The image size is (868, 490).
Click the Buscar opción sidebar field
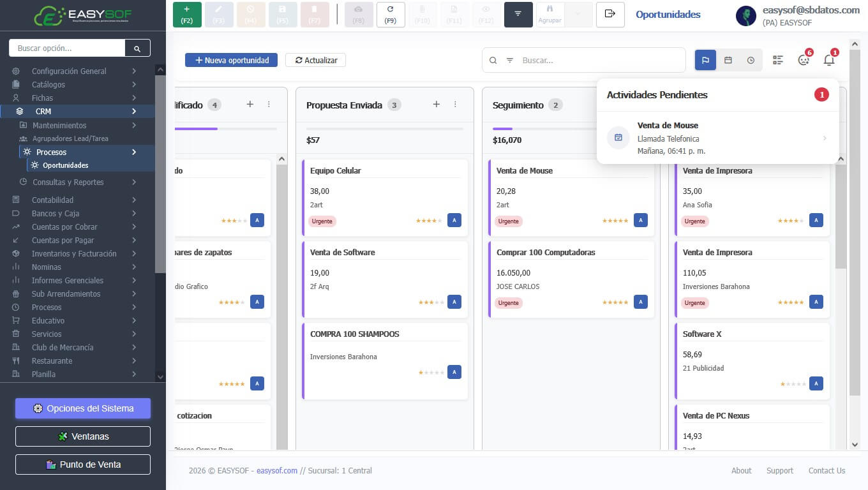pos(67,48)
